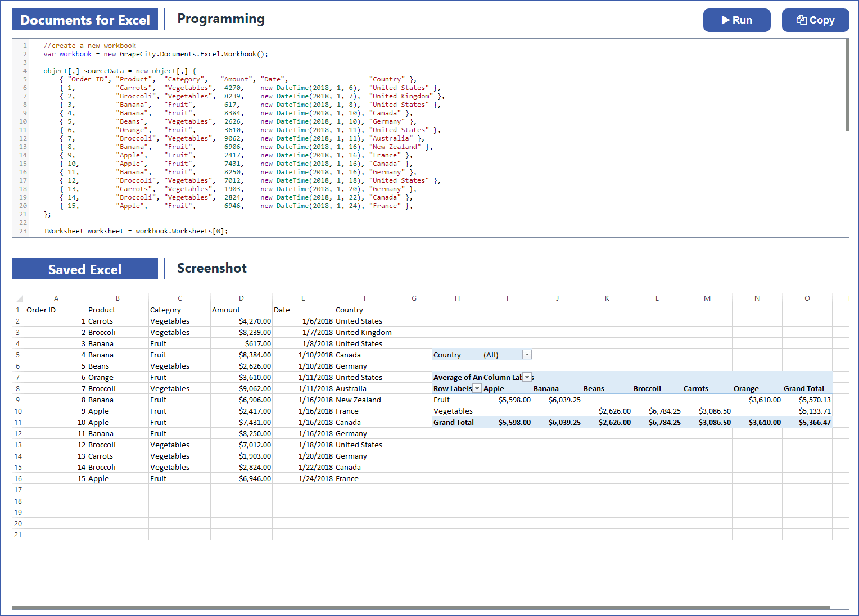The height and width of the screenshot is (616, 859).
Task: Open the Column Labels filter dropdown
Action: tap(527, 377)
